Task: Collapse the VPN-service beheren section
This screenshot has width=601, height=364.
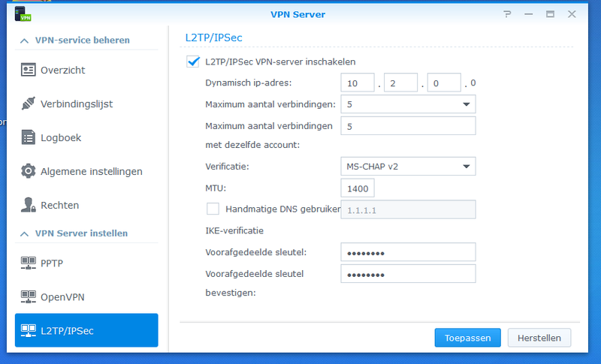Action: point(25,41)
